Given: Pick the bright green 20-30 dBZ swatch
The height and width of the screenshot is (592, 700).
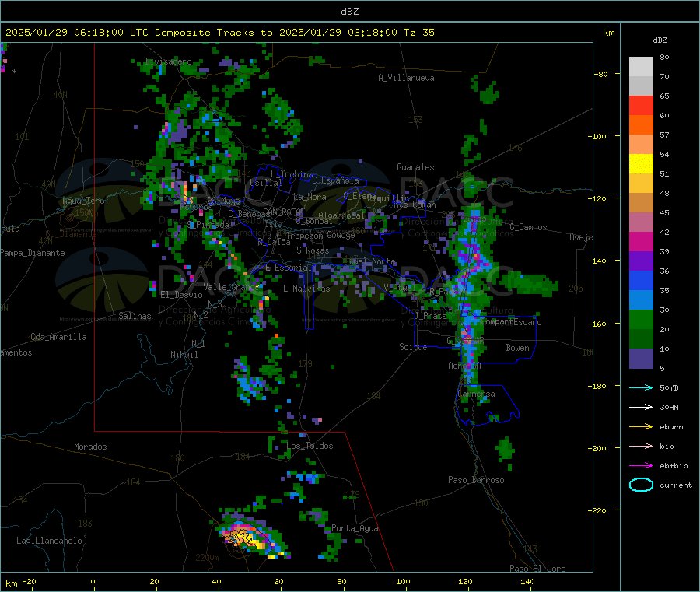Looking at the screenshot, I should 641,320.
